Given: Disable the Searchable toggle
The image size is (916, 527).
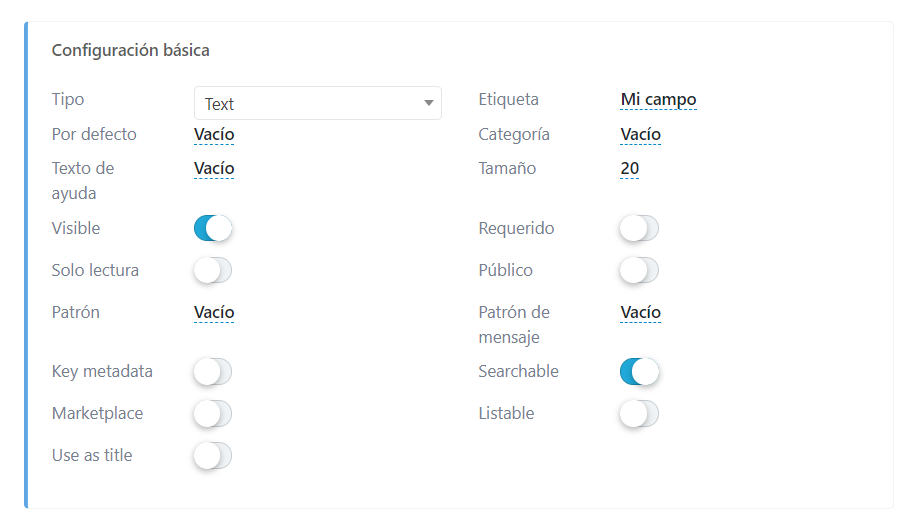Looking at the screenshot, I should (639, 372).
